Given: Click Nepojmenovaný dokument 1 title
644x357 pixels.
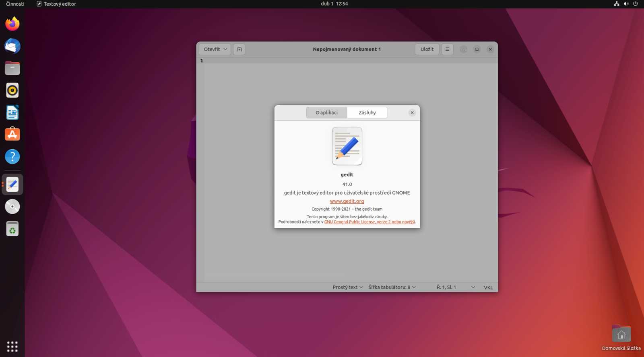Looking at the screenshot, I should click(x=347, y=49).
